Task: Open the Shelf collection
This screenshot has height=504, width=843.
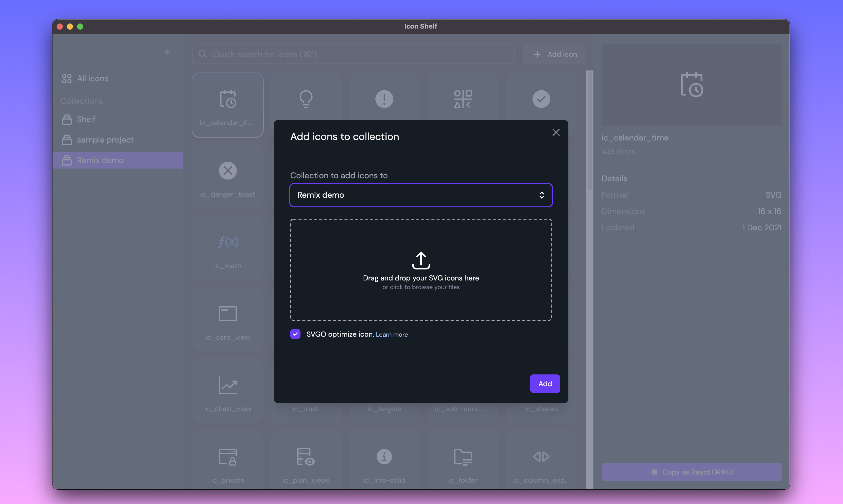Action: [118, 119]
